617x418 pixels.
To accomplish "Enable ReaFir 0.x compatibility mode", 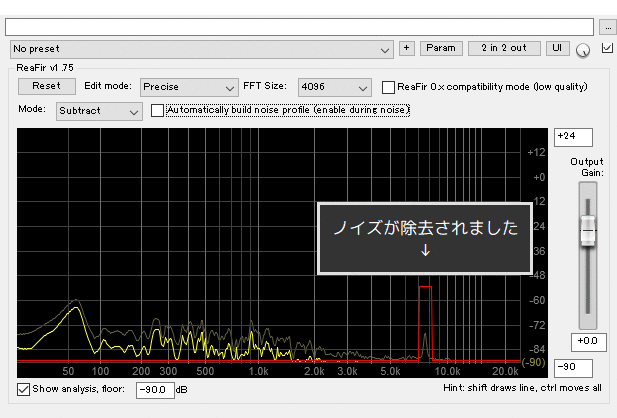I will pos(389,87).
